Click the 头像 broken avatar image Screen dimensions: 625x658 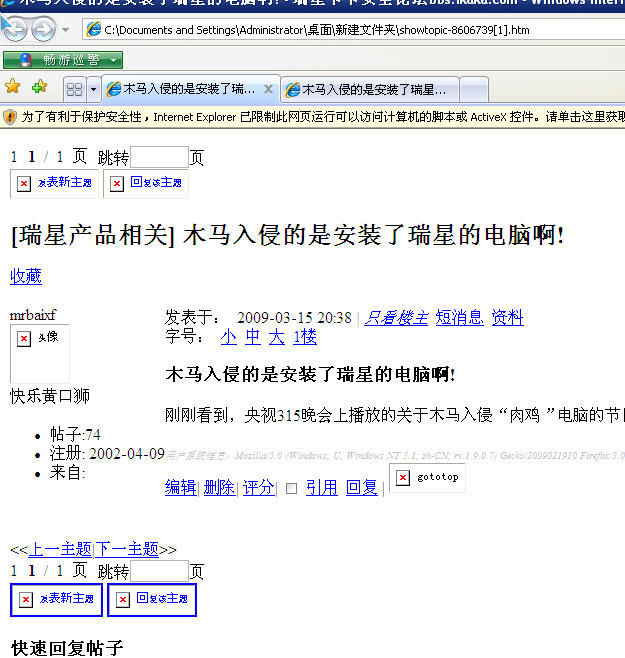(40, 353)
